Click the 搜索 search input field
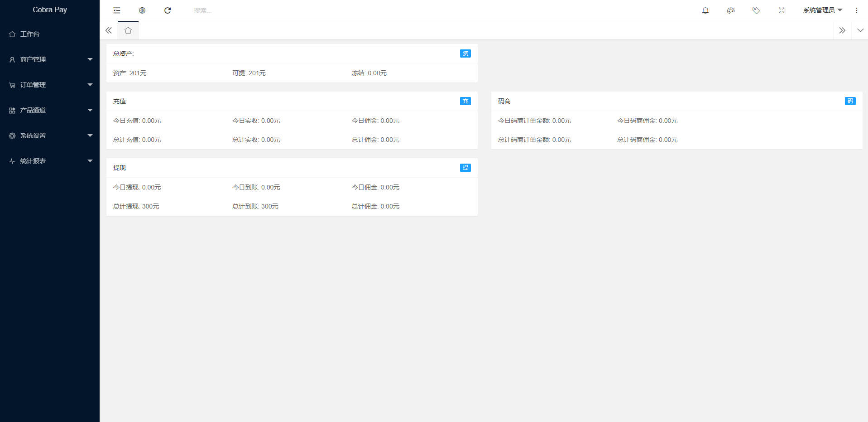 (x=226, y=10)
